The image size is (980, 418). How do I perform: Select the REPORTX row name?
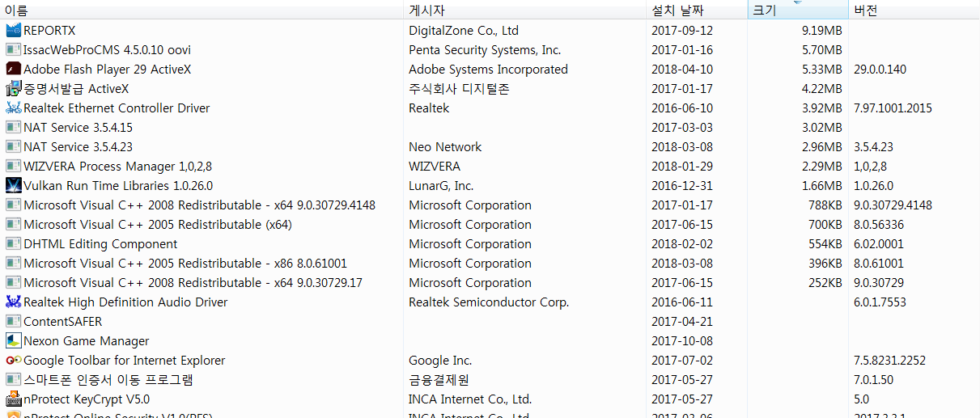tap(49, 31)
